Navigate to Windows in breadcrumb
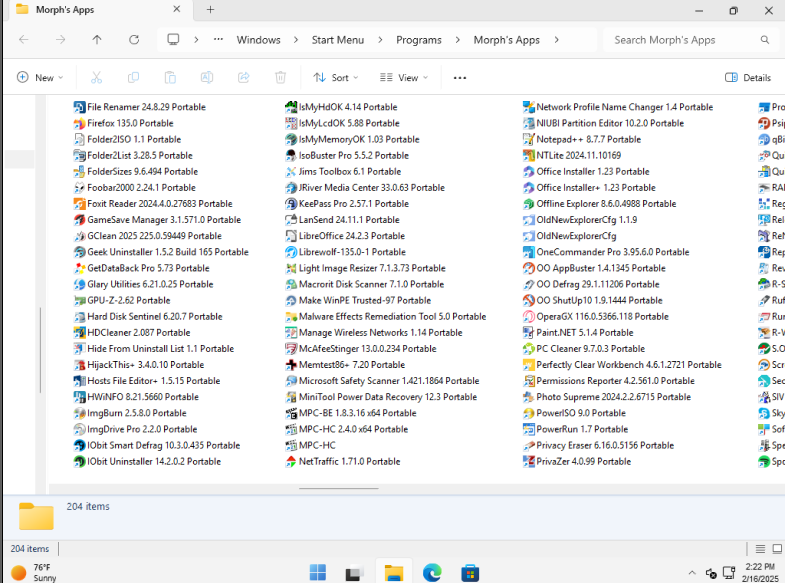Screen dimensions: 785x583 point(258,40)
